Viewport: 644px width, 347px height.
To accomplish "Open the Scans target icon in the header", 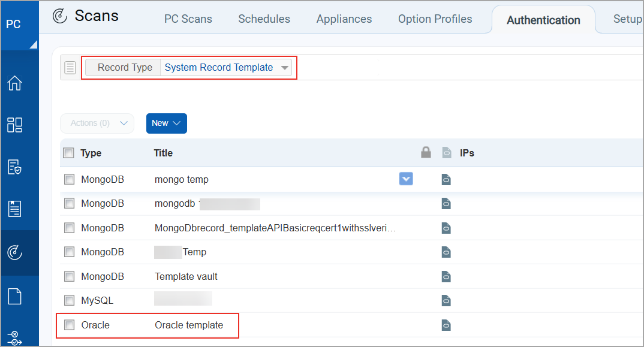I will click(x=59, y=16).
